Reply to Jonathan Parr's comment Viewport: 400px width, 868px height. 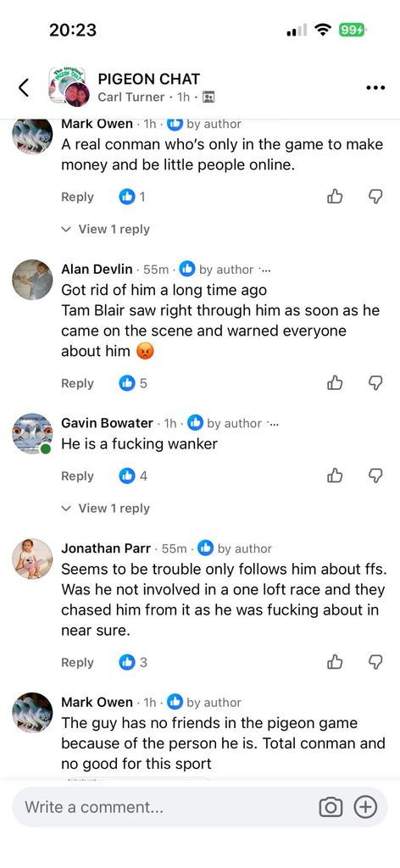coord(77,662)
